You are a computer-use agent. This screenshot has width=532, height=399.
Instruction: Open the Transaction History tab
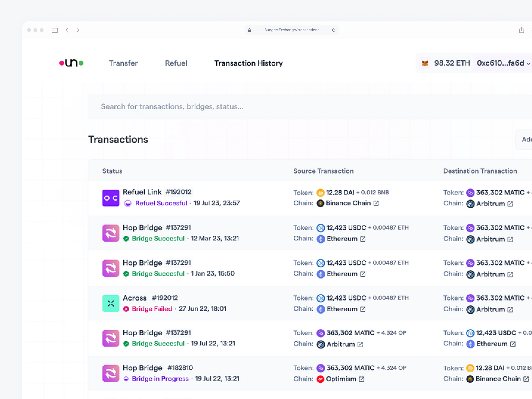(x=248, y=63)
